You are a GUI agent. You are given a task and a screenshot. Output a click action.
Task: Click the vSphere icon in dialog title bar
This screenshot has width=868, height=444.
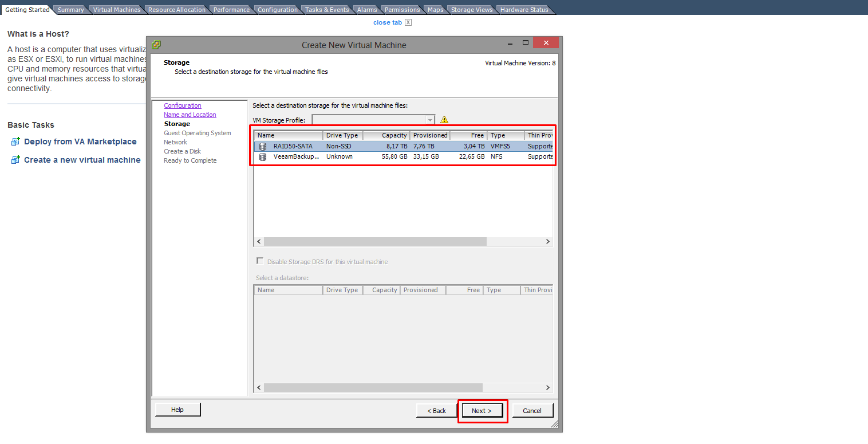[x=156, y=45]
